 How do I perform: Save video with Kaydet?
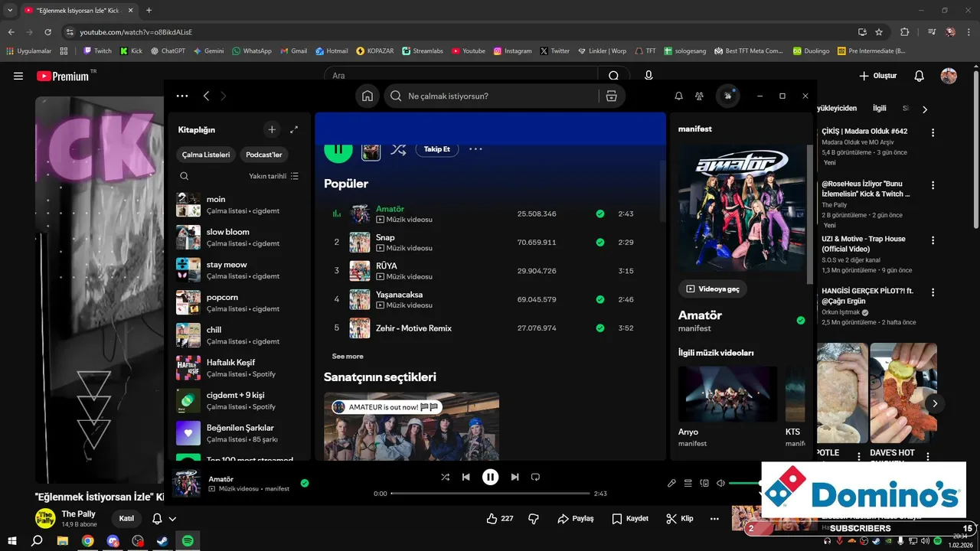pos(630,519)
